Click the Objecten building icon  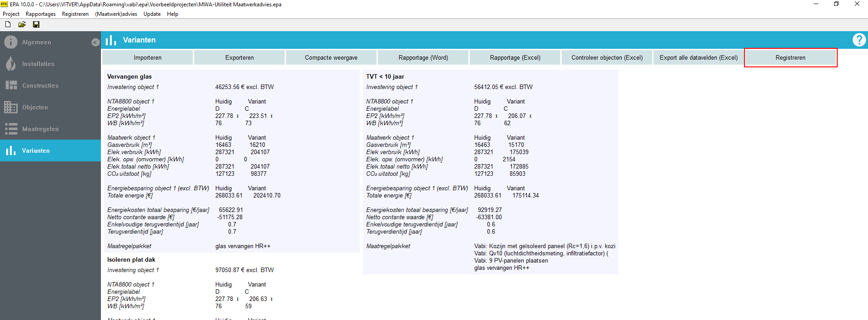point(11,107)
